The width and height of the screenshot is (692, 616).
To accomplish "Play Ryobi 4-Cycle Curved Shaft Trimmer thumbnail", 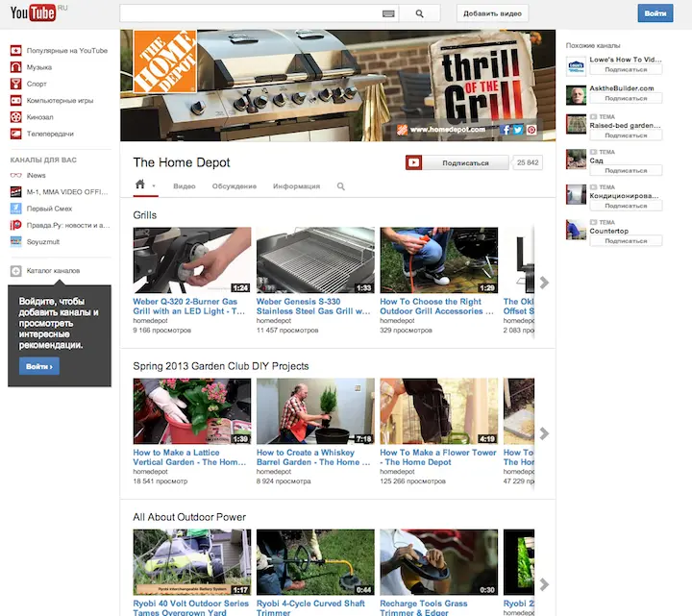I will [315, 562].
